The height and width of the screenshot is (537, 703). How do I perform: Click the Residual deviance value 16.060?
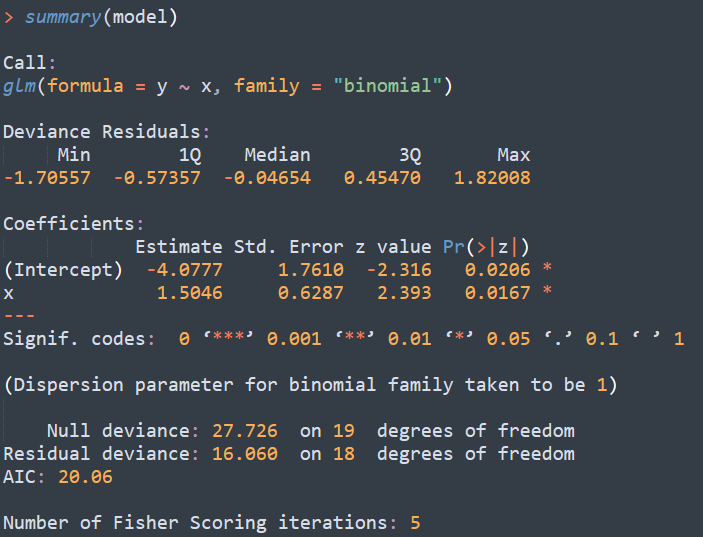[245, 454]
